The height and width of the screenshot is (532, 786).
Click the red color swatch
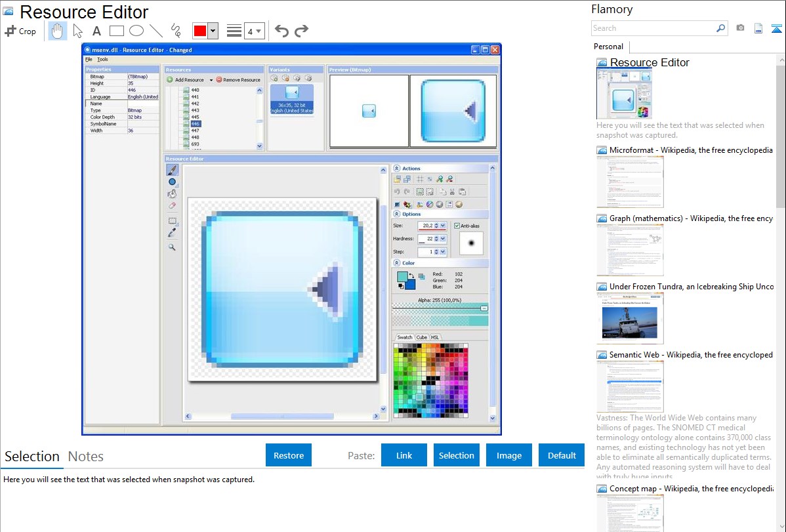point(199,31)
